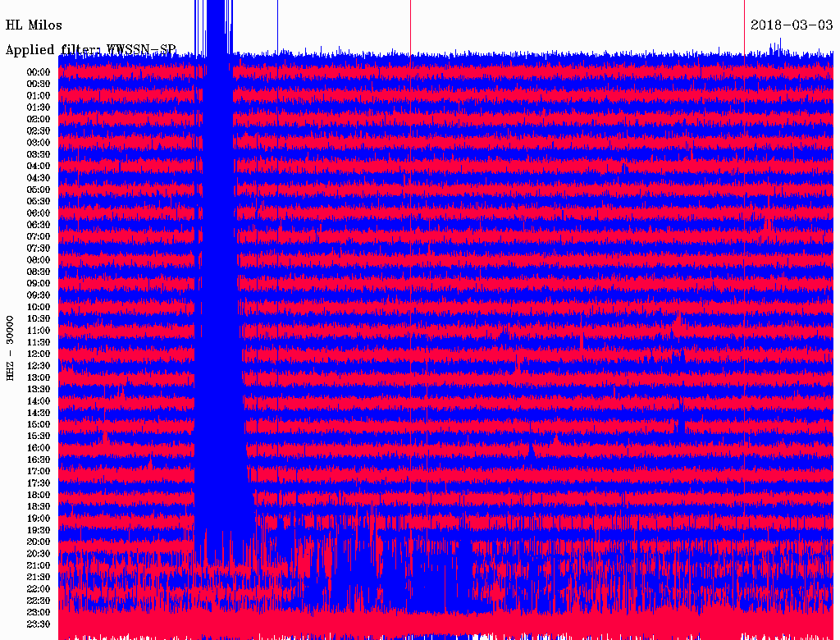This screenshot has width=840, height=640.
Task: Select the 04:00 time label
Action: point(39,167)
